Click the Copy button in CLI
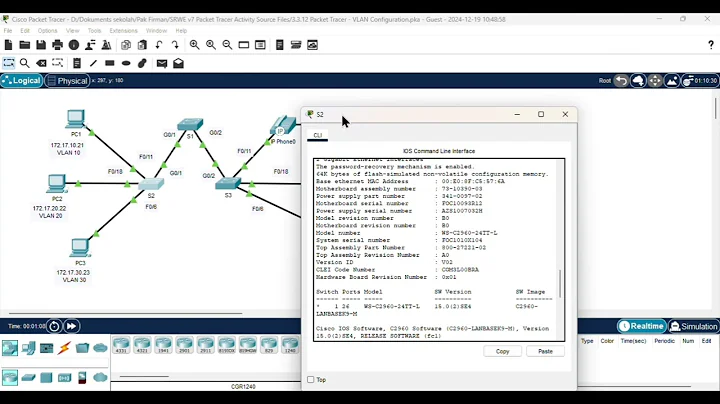The width and height of the screenshot is (720, 404). pos(502,351)
